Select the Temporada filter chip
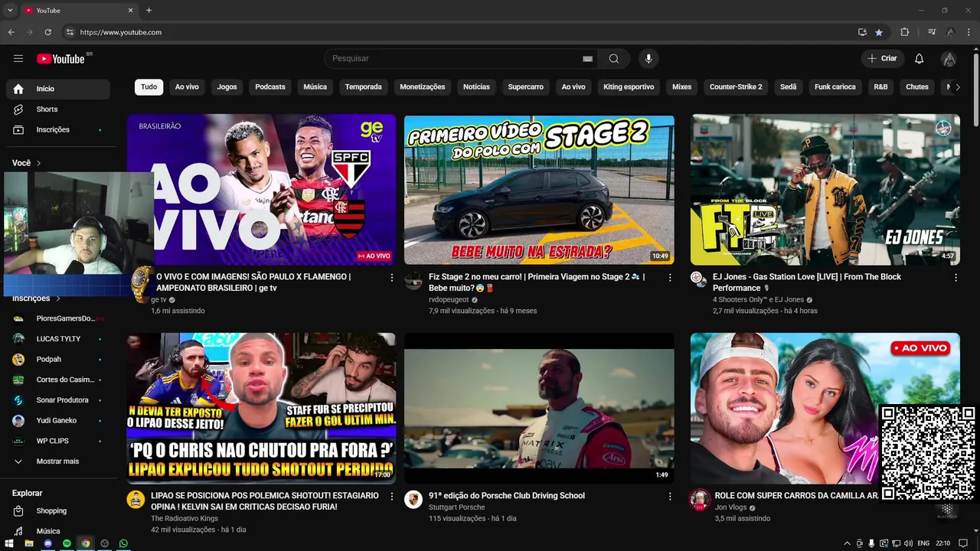The image size is (980, 551). [364, 87]
